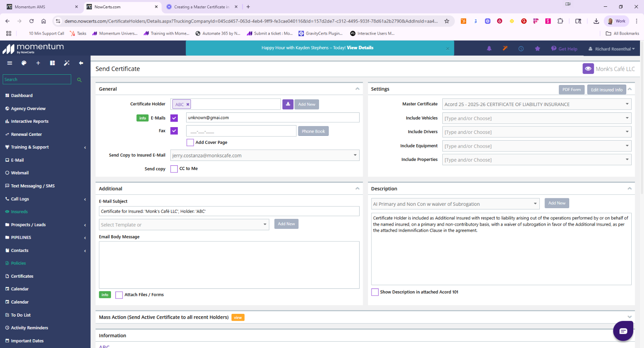Open the Include Properties dropdown
Image resolution: width=644 pixels, height=348 pixels.
click(x=537, y=160)
